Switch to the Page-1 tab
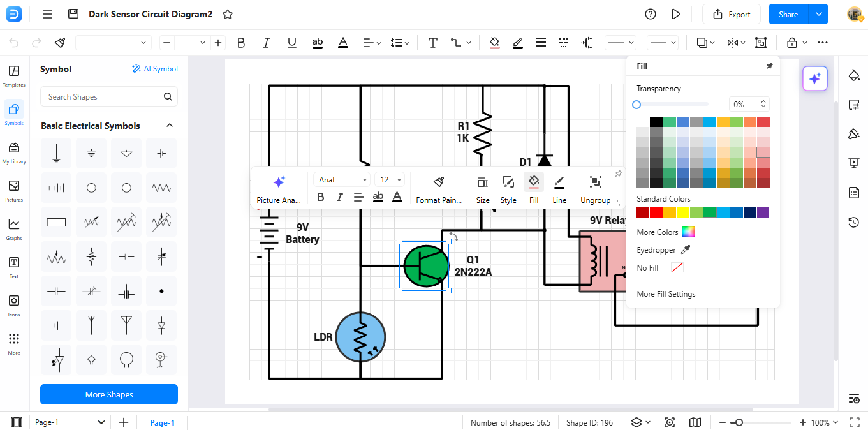868x430 pixels. (162, 422)
